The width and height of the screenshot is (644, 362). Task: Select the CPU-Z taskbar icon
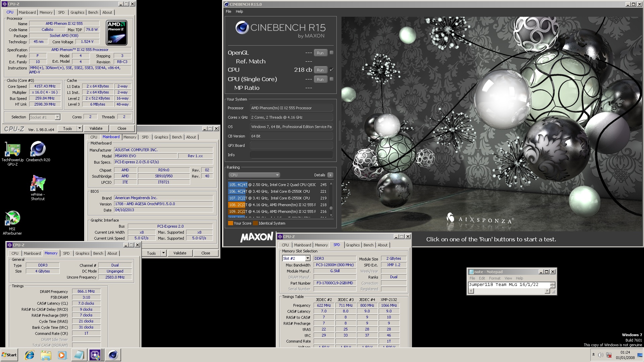tap(95, 355)
